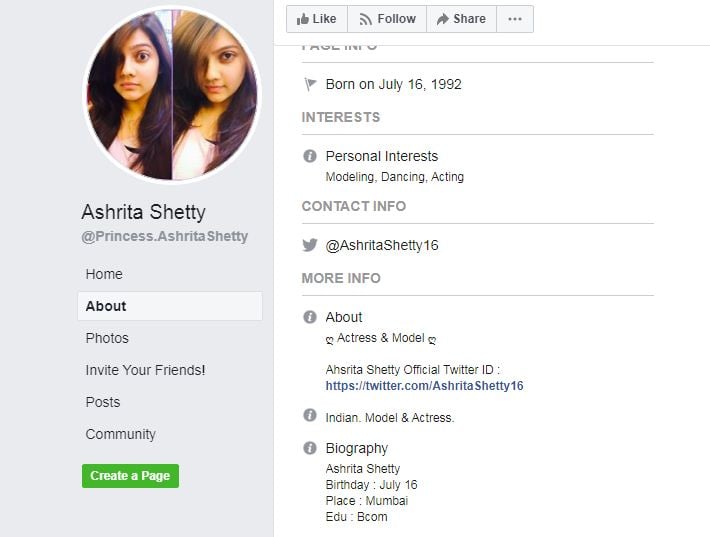Open the twitter.com/AshritaShetty16 link

tap(424, 386)
